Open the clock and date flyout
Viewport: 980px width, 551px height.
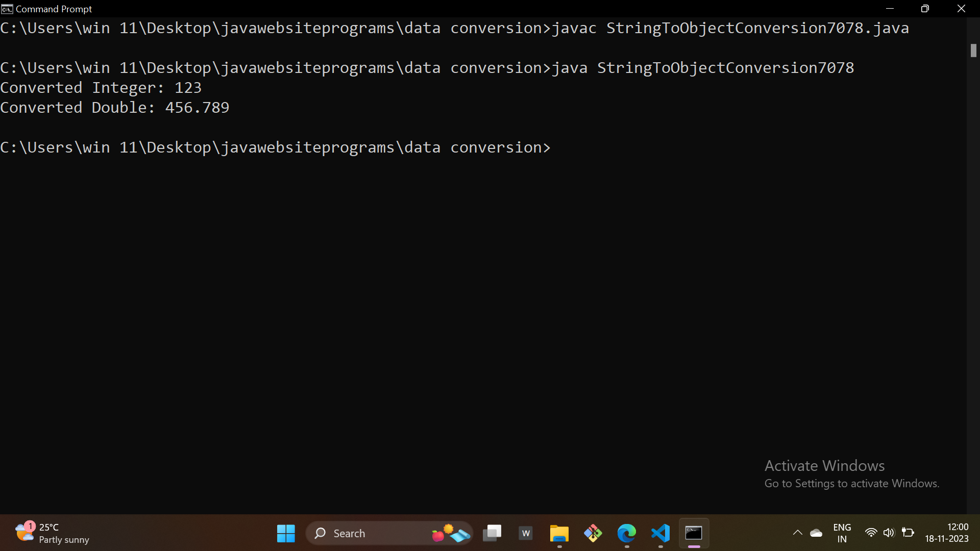coord(947,533)
